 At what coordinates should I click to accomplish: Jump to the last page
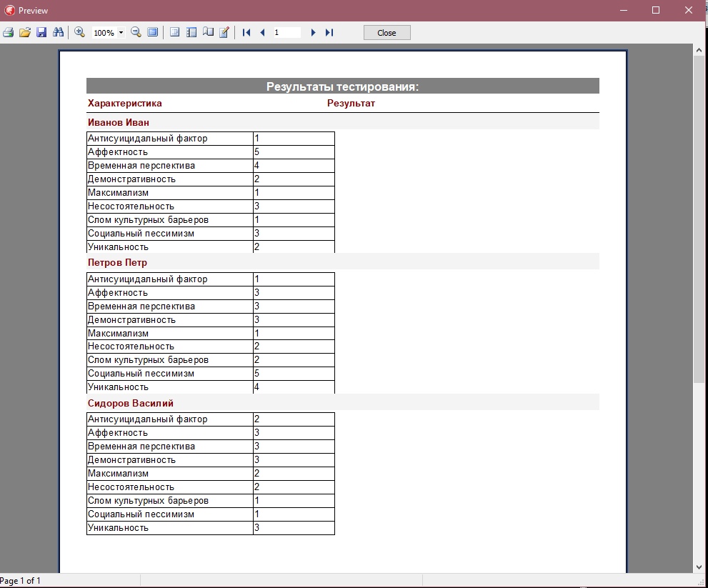tap(329, 33)
